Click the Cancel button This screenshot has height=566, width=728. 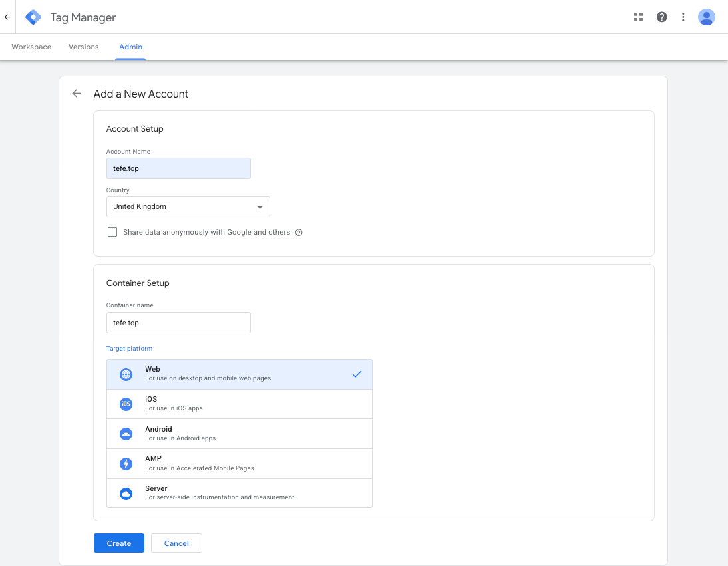point(176,543)
